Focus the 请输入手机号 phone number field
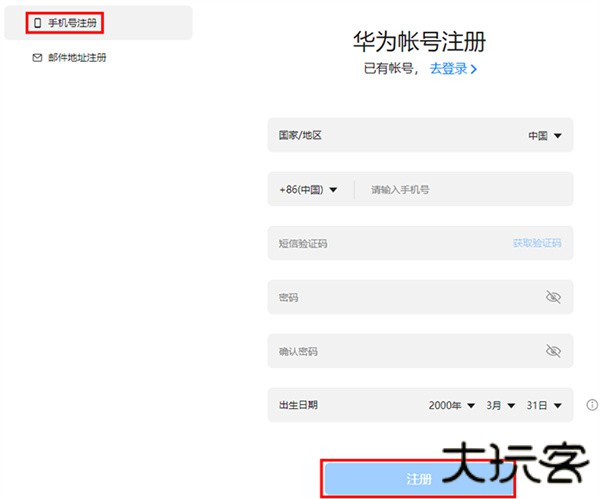This screenshot has height=499, width=600. pyautogui.click(x=460, y=189)
